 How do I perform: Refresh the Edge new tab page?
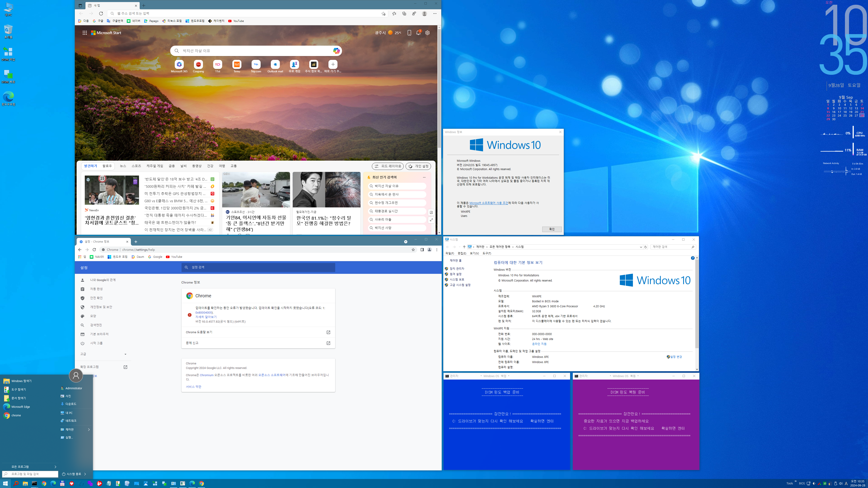[101, 14]
